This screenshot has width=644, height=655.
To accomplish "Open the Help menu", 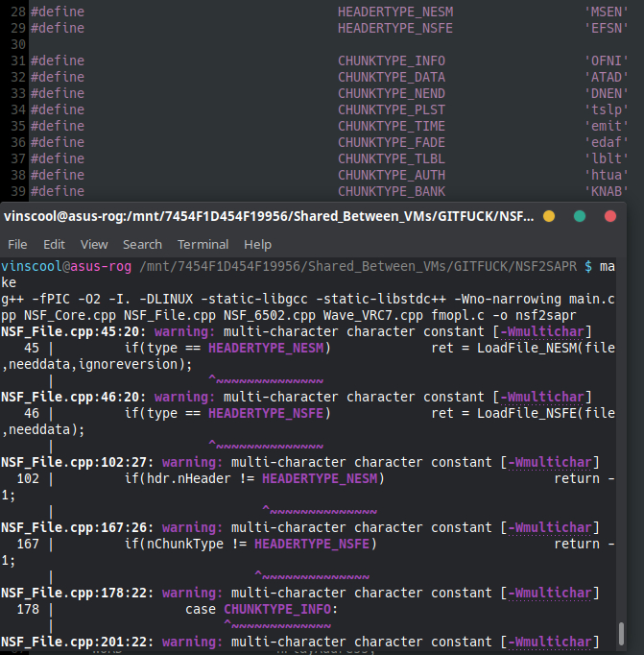I will 257,244.
